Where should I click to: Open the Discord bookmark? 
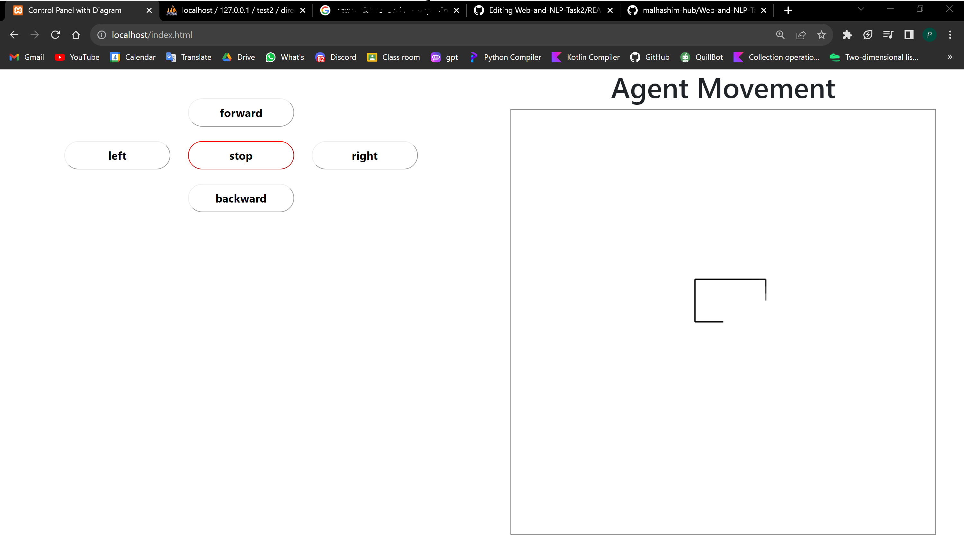coord(335,57)
